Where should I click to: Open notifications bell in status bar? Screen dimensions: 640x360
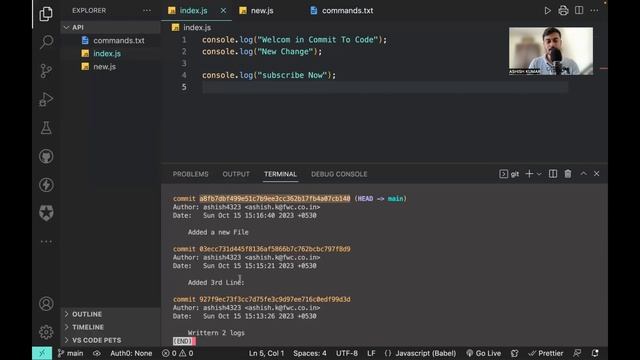pos(595,353)
